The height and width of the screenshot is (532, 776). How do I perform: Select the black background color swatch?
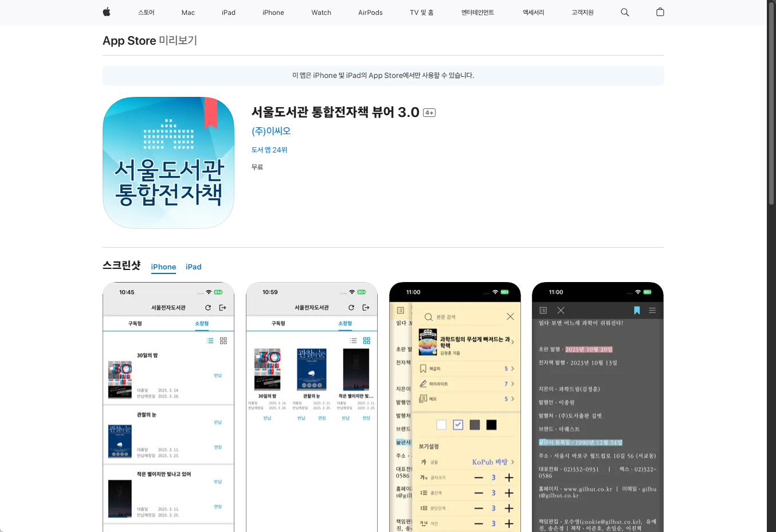(491, 425)
